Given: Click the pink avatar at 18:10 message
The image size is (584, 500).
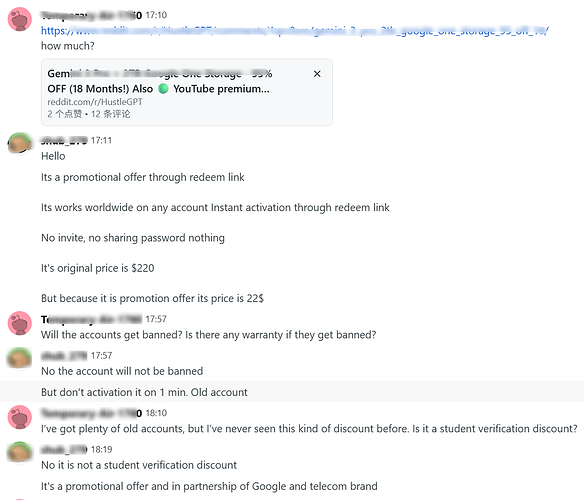Looking at the screenshot, I should pyautogui.click(x=20, y=417).
